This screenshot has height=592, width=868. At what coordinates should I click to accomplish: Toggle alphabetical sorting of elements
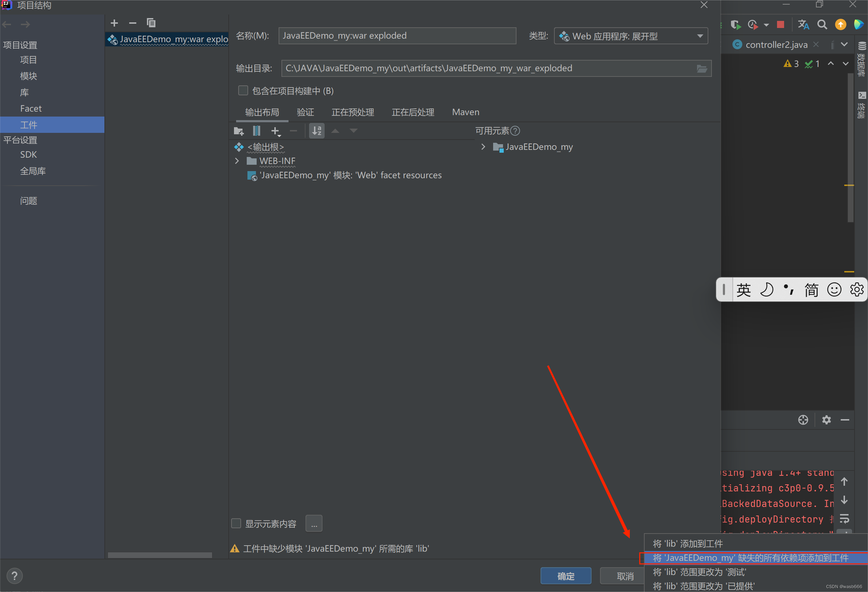pyautogui.click(x=316, y=131)
